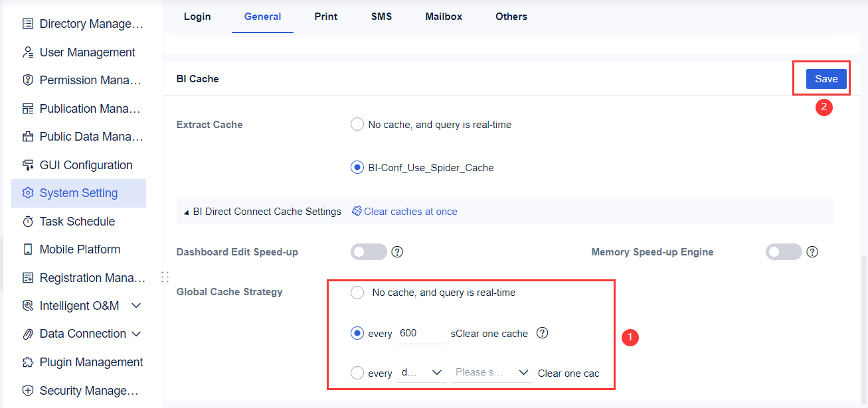Click the User Management person icon
Viewport: 868px width, 408px height.
click(x=28, y=52)
